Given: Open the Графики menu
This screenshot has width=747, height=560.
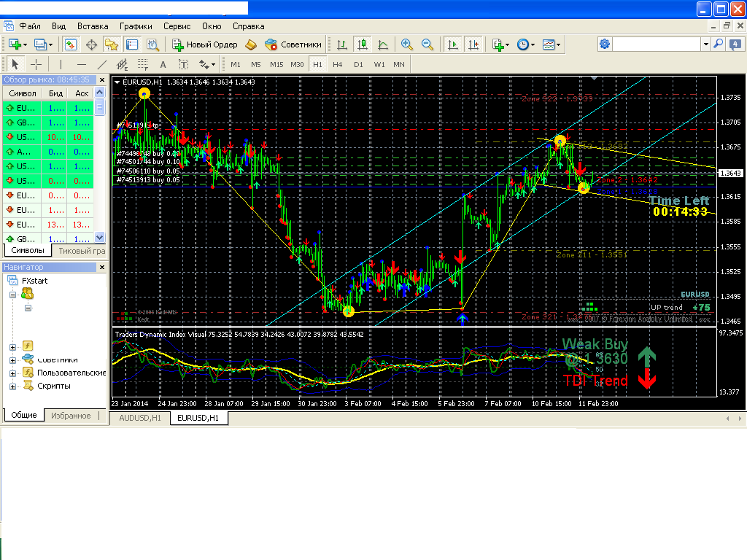Looking at the screenshot, I should pyautogui.click(x=136, y=26).
